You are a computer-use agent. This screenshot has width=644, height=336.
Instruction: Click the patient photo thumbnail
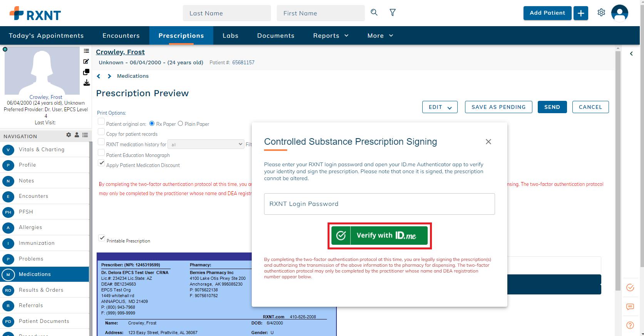(42, 71)
